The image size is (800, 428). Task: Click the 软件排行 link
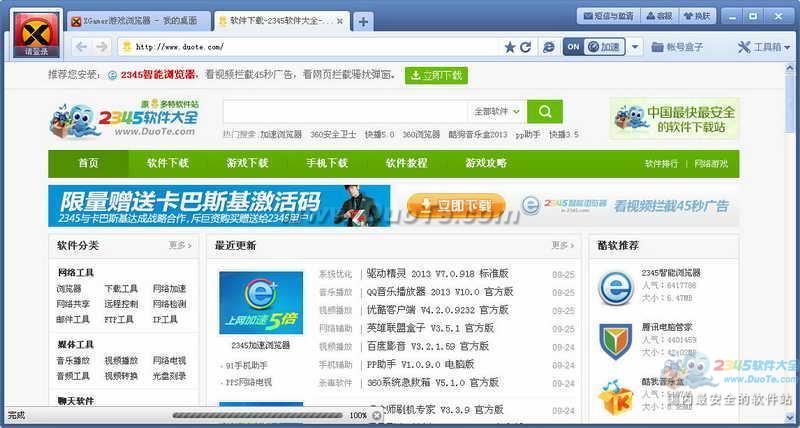point(661,164)
